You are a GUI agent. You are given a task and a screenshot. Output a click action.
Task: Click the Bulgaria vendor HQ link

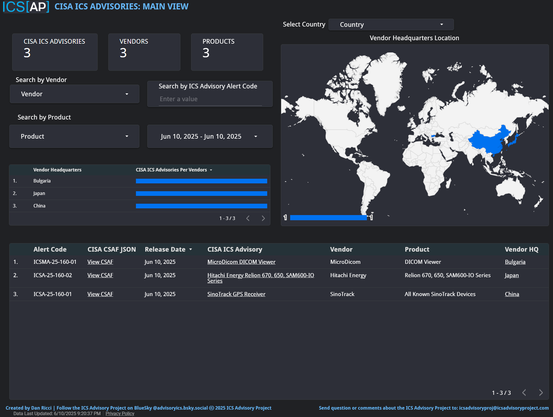[x=515, y=262]
